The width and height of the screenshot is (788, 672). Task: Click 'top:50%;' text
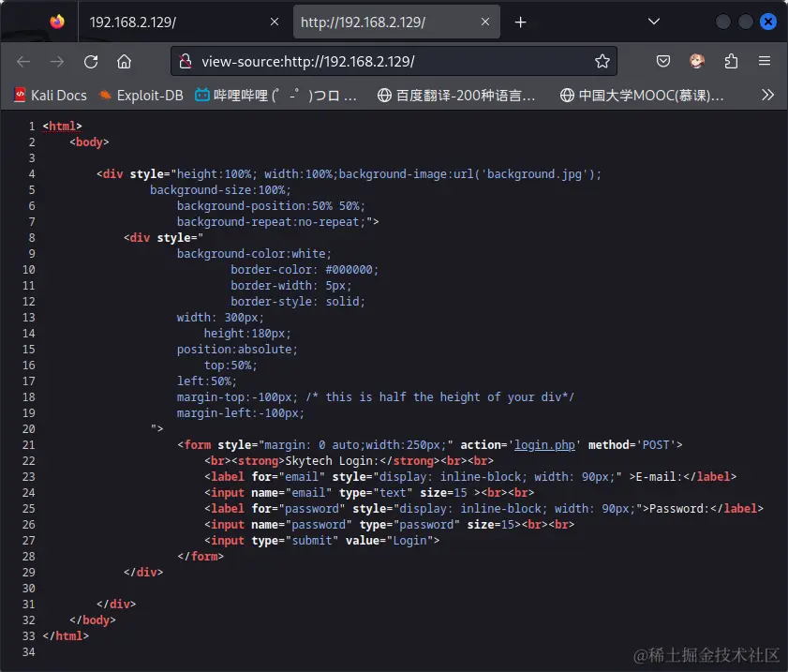point(230,366)
